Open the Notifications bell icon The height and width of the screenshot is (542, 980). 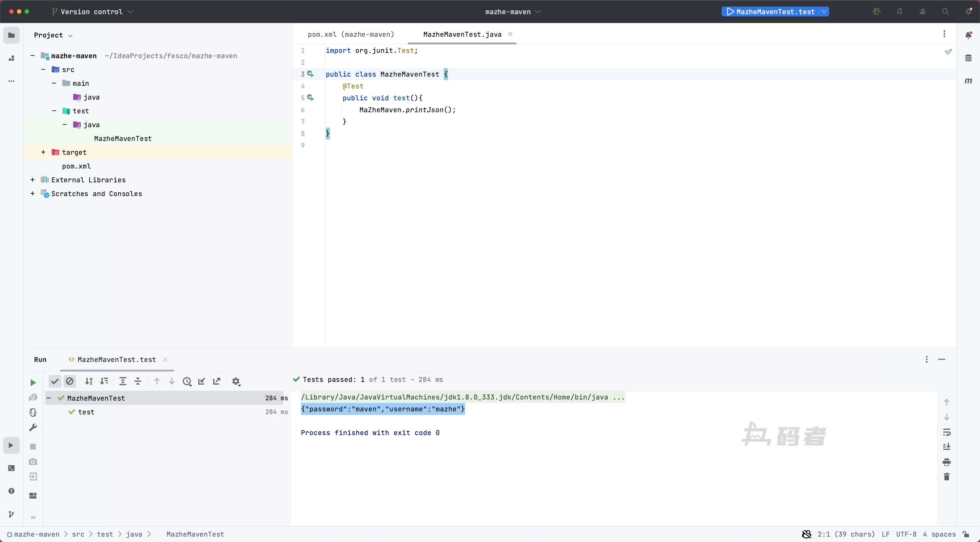click(x=968, y=35)
